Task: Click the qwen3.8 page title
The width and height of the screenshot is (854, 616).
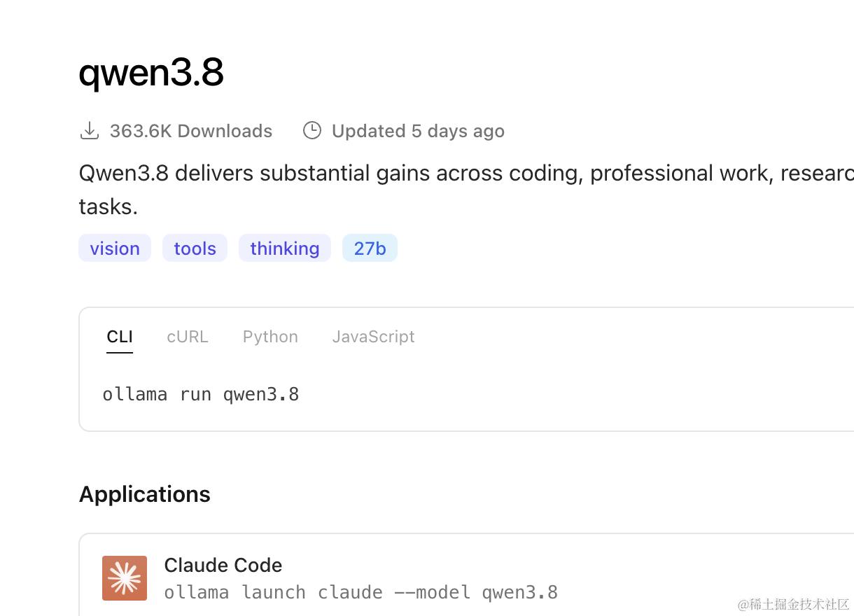Action: coord(151,73)
